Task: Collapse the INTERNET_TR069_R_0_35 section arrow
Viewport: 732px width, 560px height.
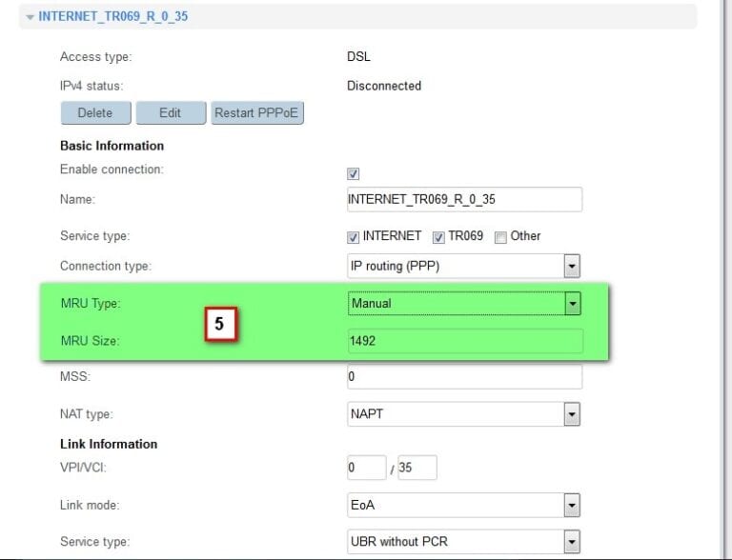Action: pos(30,17)
